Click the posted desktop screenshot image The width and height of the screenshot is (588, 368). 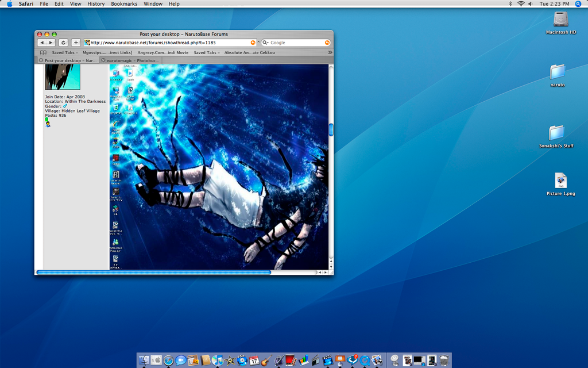click(219, 167)
